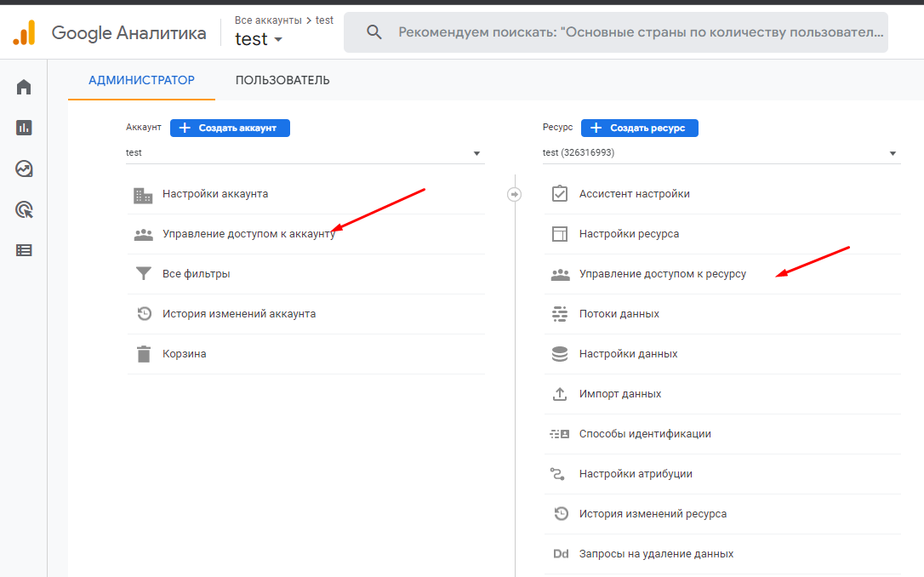
Task: Open Explore icon in left sidebar
Action: 24,169
